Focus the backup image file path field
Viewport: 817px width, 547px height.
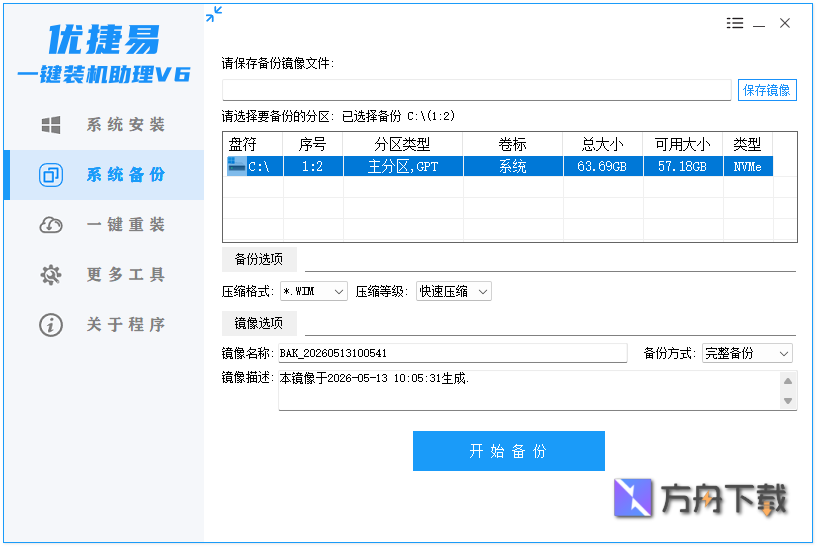[x=477, y=90]
